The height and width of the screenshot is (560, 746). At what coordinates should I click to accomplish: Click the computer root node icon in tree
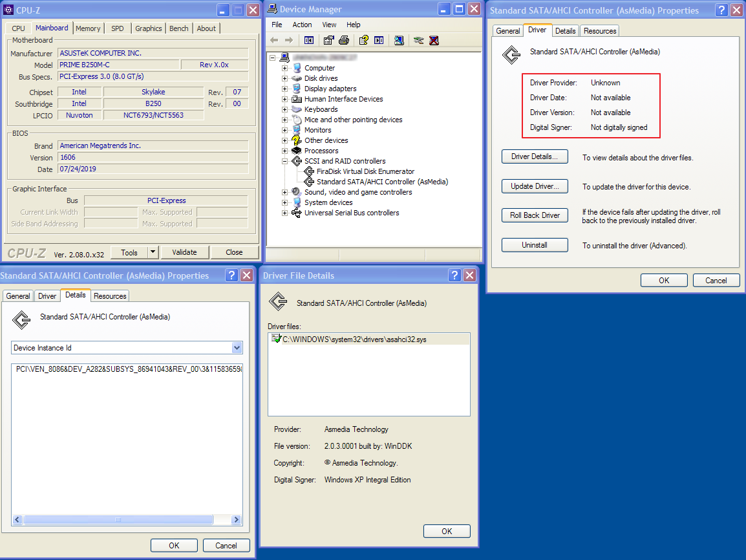pyautogui.click(x=284, y=58)
